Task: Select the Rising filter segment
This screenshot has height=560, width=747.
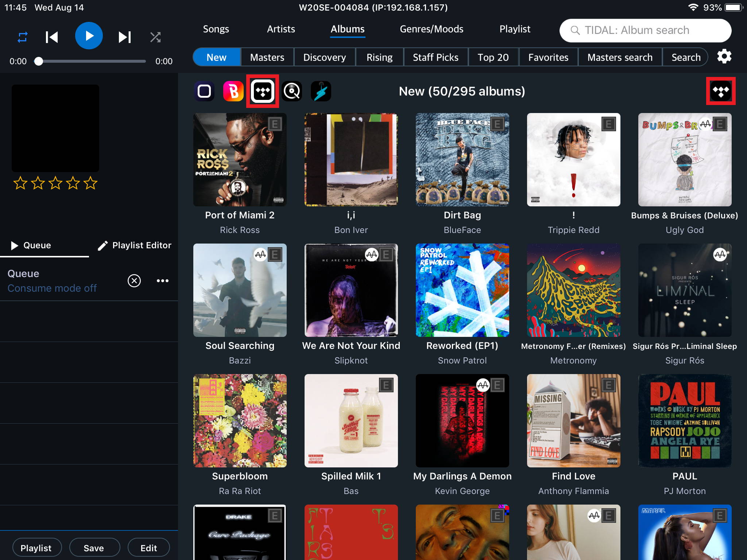Action: (x=380, y=57)
